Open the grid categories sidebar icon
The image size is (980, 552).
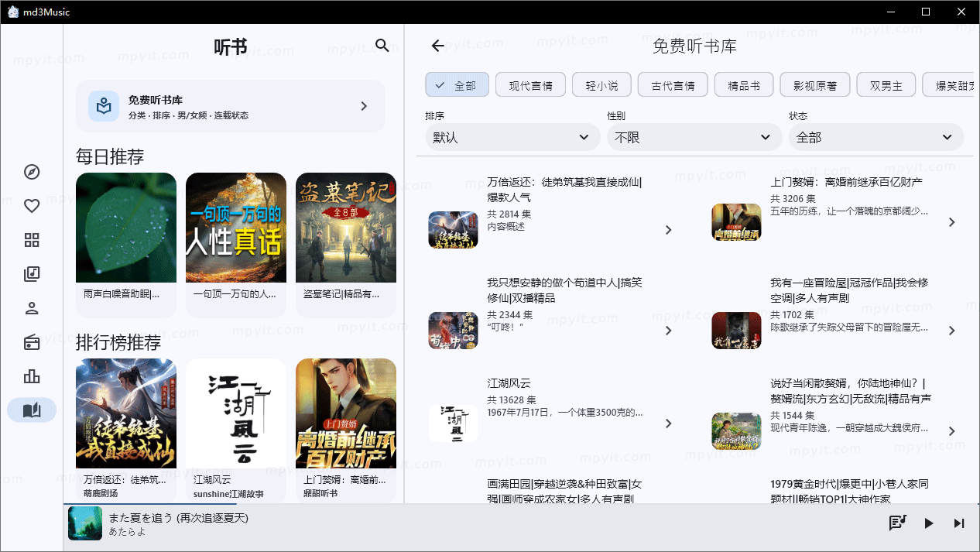click(32, 240)
